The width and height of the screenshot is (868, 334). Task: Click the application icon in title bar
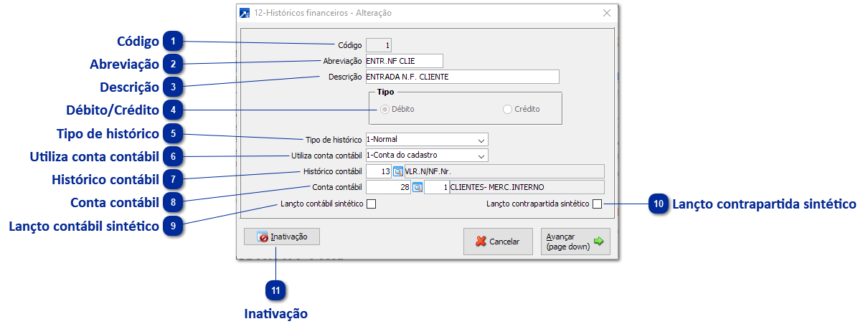tap(245, 13)
